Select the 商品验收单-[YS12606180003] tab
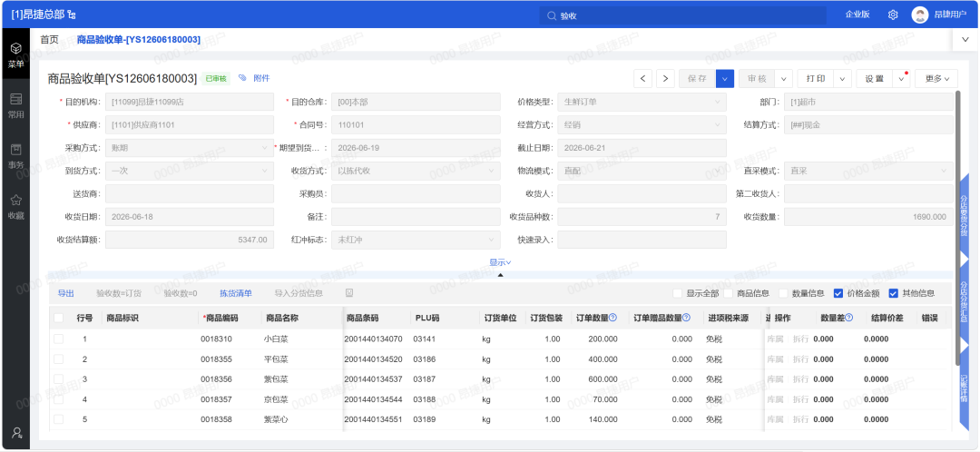This screenshot has height=452, width=980. (x=139, y=39)
